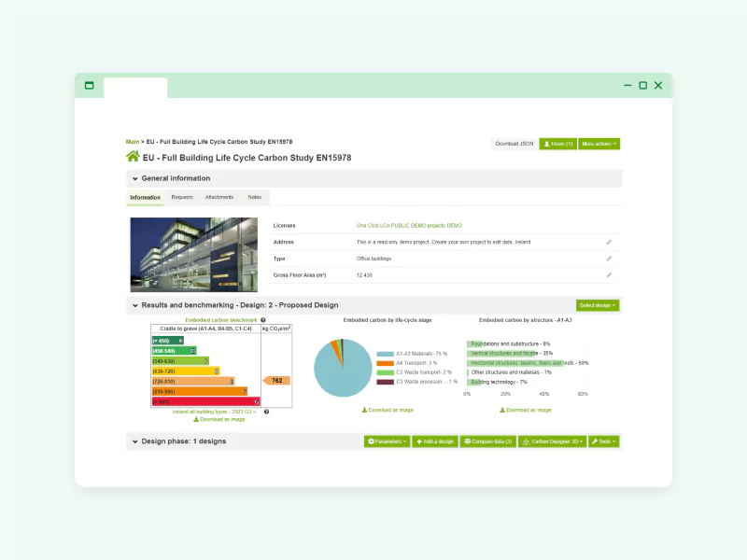Switch to the Attachments tab
This screenshot has height=560, width=747.
pyautogui.click(x=219, y=198)
